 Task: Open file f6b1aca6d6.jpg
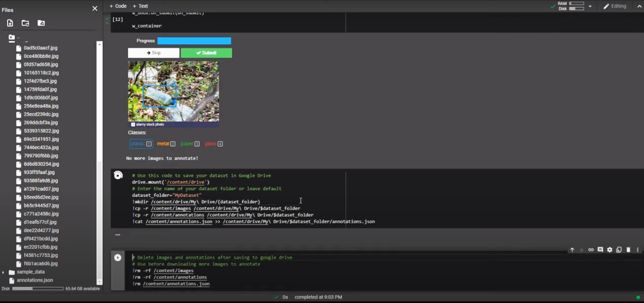pyautogui.click(x=40, y=264)
